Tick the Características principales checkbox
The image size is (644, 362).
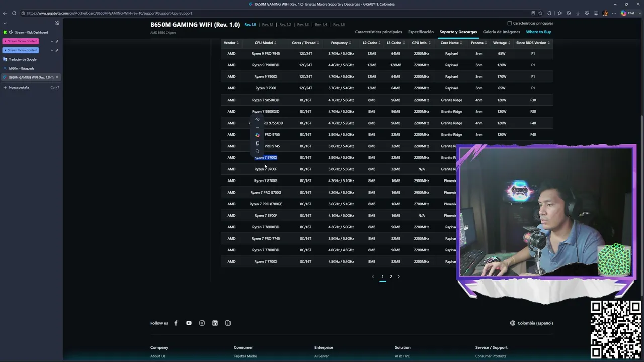coord(510,23)
